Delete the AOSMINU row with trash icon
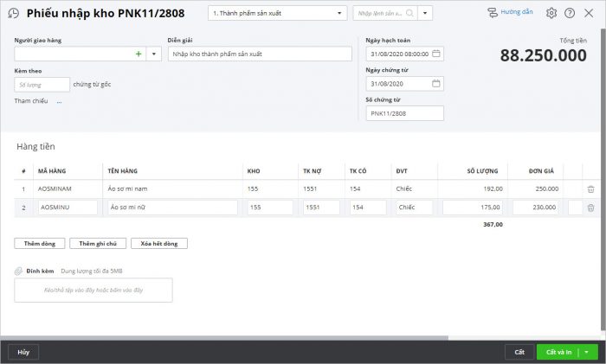The width and height of the screenshot is (606, 364). click(590, 208)
